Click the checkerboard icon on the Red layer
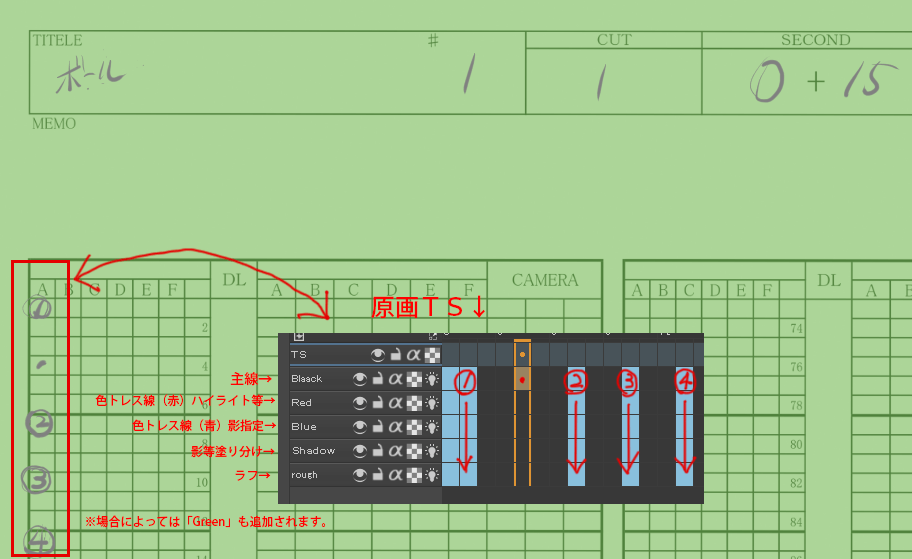This screenshot has height=559, width=912. (x=414, y=403)
